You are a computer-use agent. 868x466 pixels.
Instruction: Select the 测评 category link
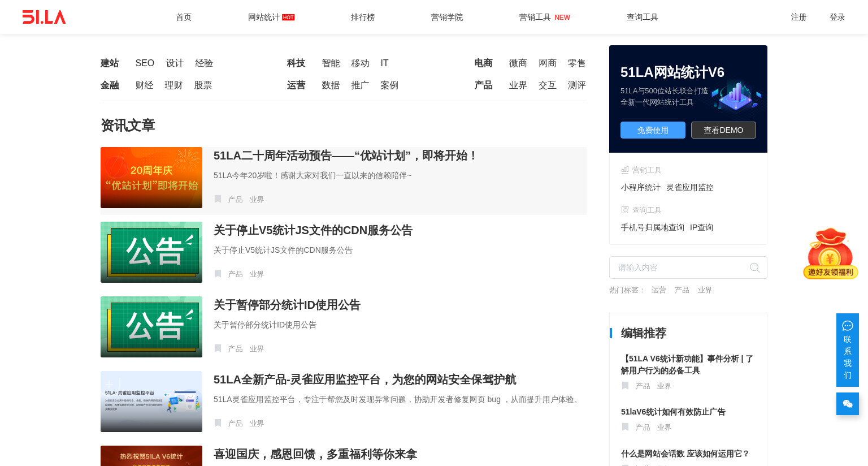pyautogui.click(x=577, y=85)
